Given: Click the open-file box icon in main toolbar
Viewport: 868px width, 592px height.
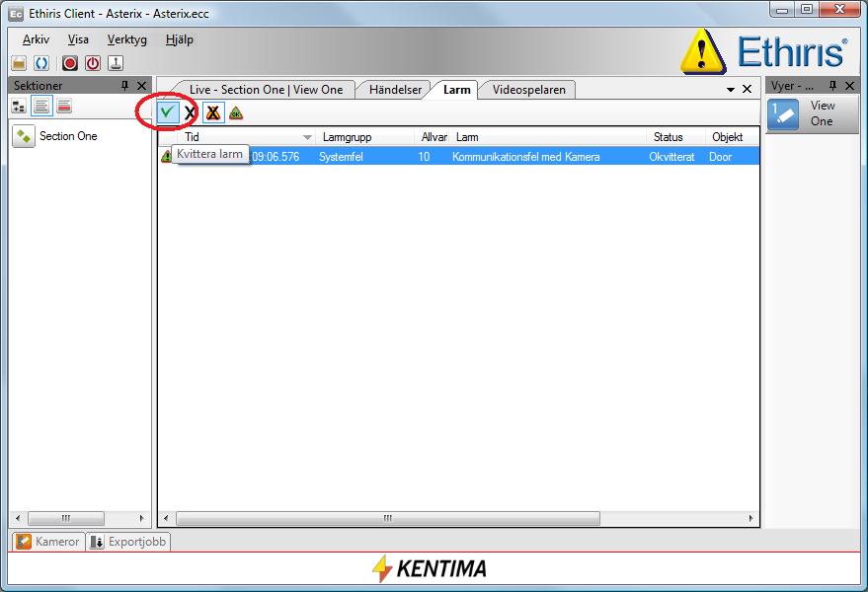Looking at the screenshot, I should (x=19, y=63).
